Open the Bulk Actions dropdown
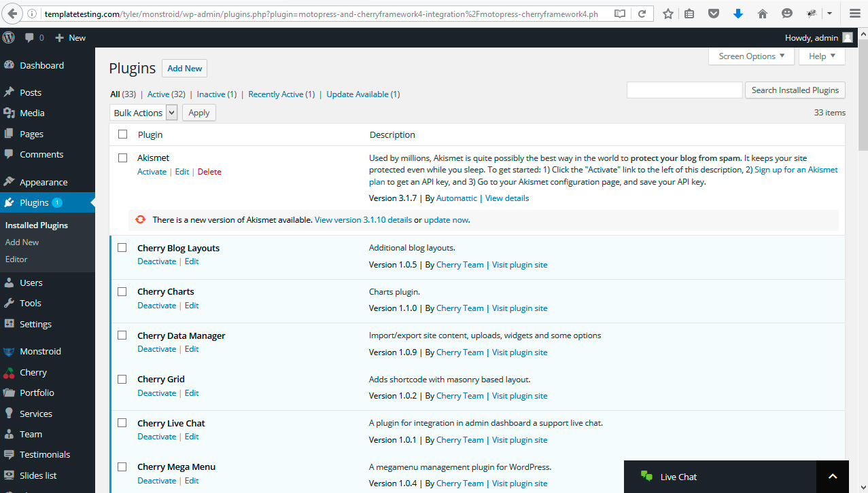The height and width of the screenshot is (493, 868). click(x=143, y=113)
